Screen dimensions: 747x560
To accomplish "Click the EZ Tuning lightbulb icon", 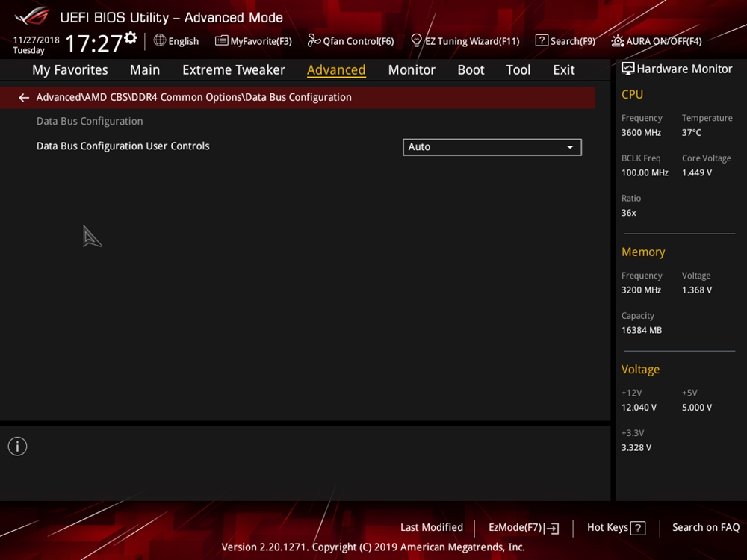I will point(416,40).
